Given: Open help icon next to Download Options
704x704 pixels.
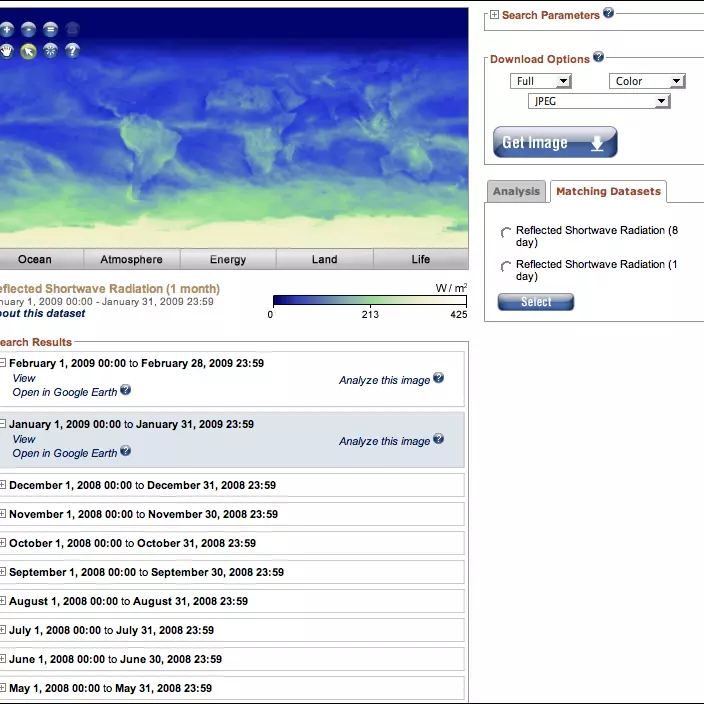Looking at the screenshot, I should point(599,58).
